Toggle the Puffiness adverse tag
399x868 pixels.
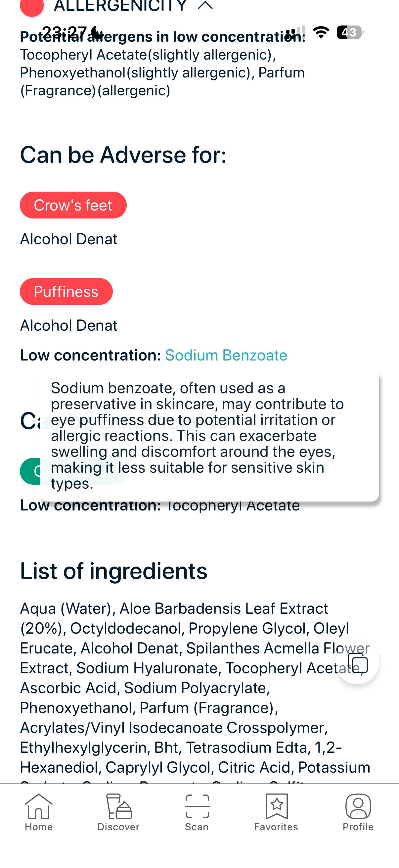66,291
